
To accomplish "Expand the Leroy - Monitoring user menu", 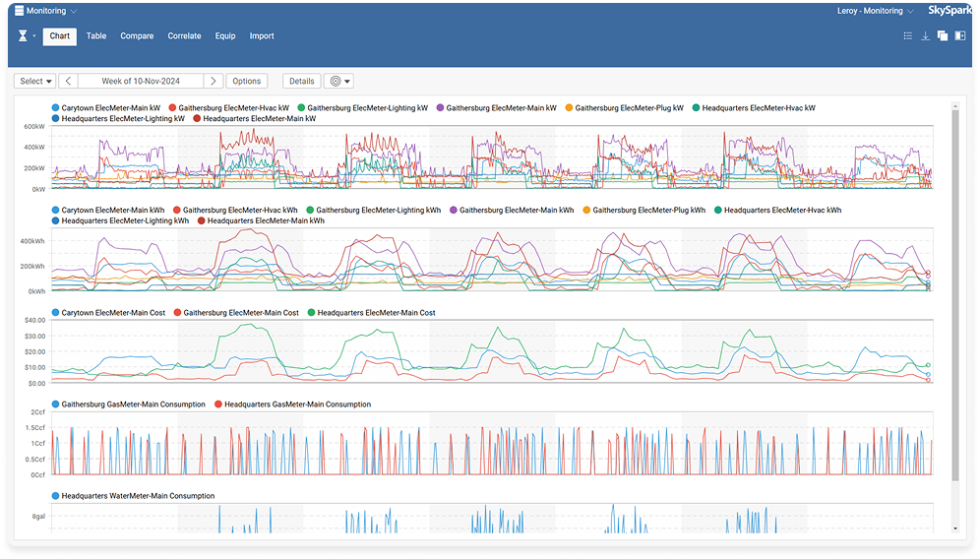I will point(878,11).
